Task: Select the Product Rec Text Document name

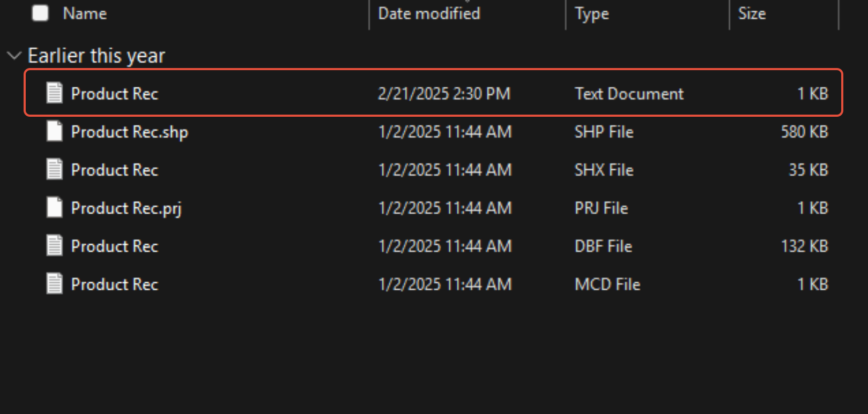Action: click(114, 94)
